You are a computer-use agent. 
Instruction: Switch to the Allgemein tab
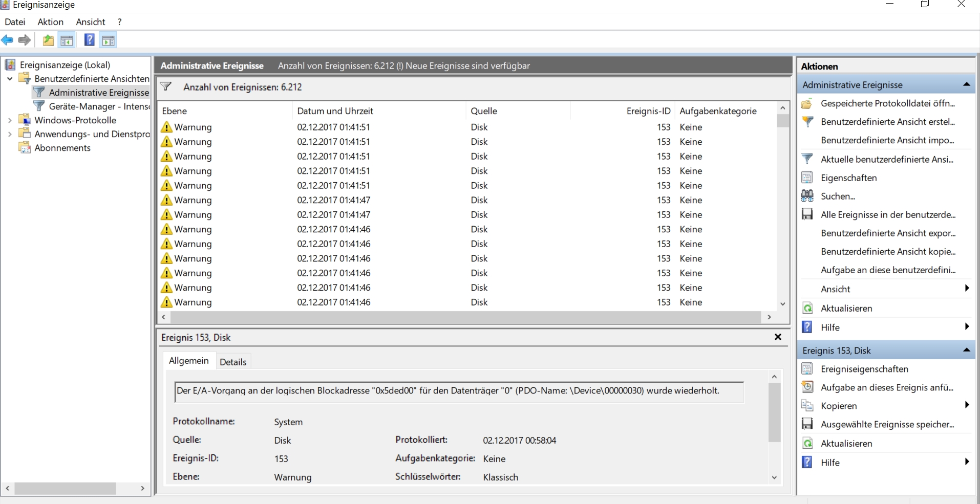click(188, 361)
